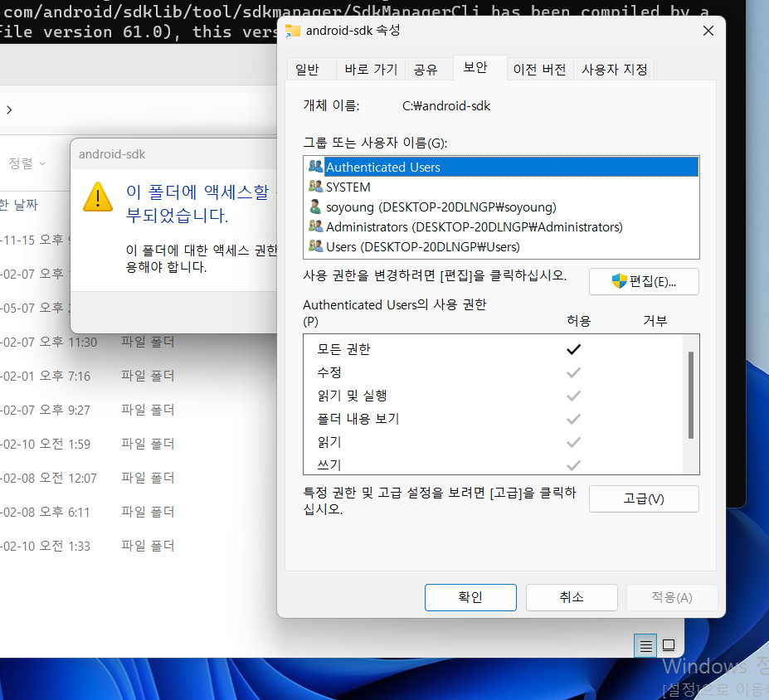
Task: Click the Users group icon
Action: (315, 246)
